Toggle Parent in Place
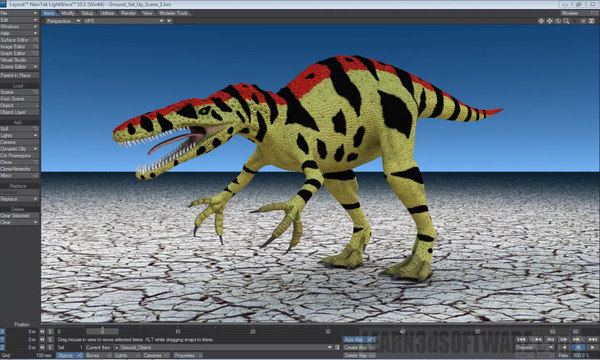This screenshot has height=360, width=600. click(19, 75)
